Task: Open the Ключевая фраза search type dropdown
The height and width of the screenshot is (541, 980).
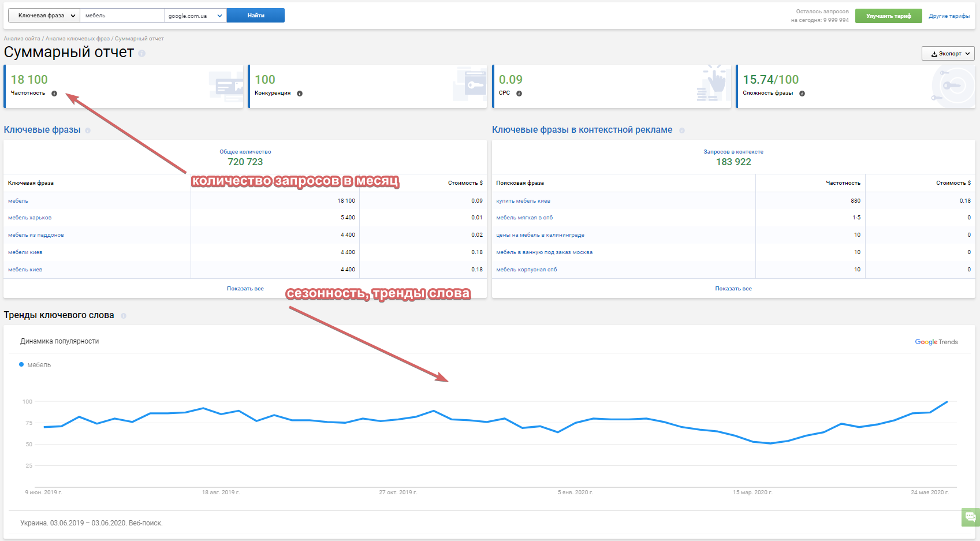Action: pos(44,16)
